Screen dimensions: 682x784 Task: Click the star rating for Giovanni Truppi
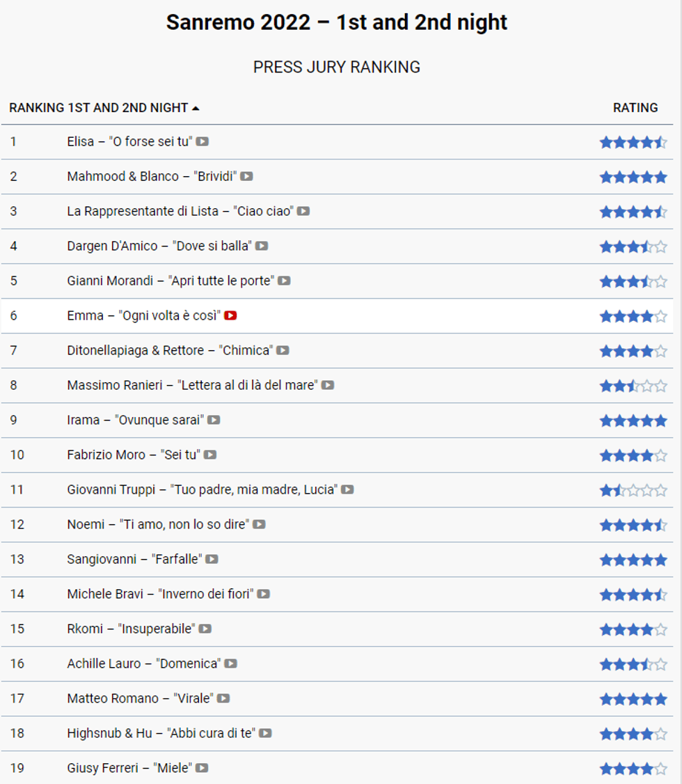pyautogui.click(x=633, y=490)
